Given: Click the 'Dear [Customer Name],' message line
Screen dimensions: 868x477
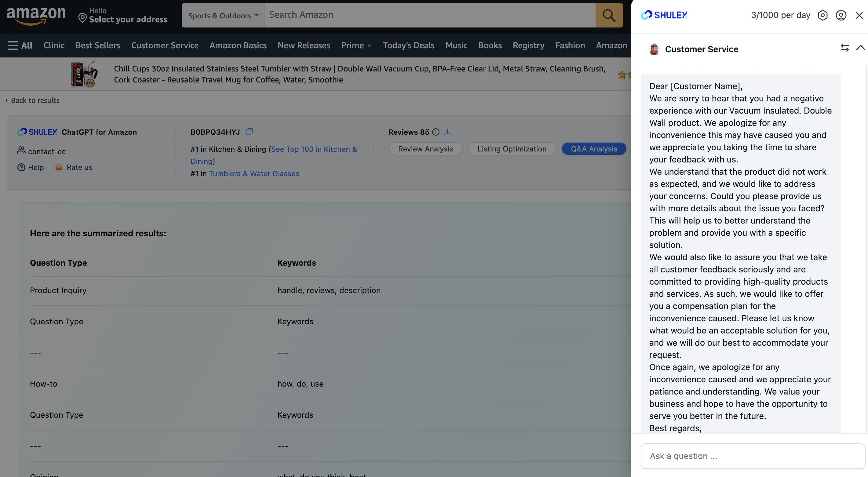Looking at the screenshot, I should [x=696, y=86].
